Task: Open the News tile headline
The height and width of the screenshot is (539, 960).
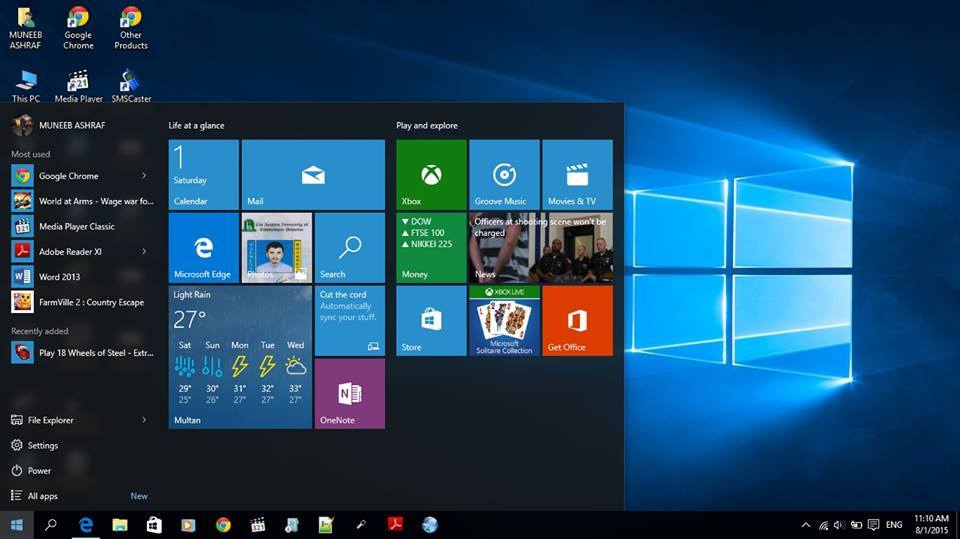Action: coord(541,247)
